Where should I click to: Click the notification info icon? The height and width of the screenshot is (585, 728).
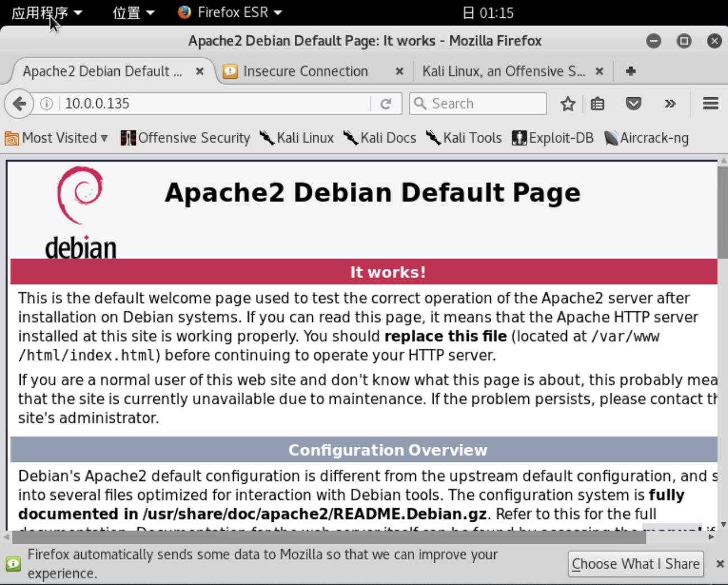[x=13, y=564]
